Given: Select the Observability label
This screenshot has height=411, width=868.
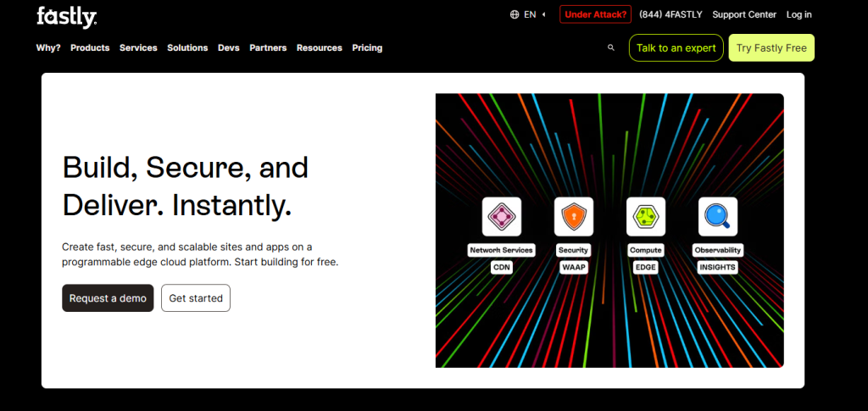Looking at the screenshot, I should 717,250.
